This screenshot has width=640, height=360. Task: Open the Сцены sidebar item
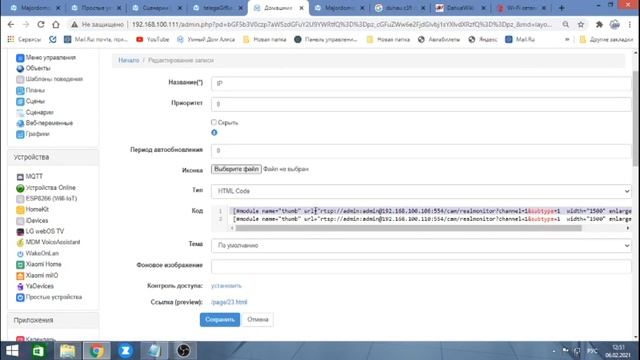(x=31, y=101)
